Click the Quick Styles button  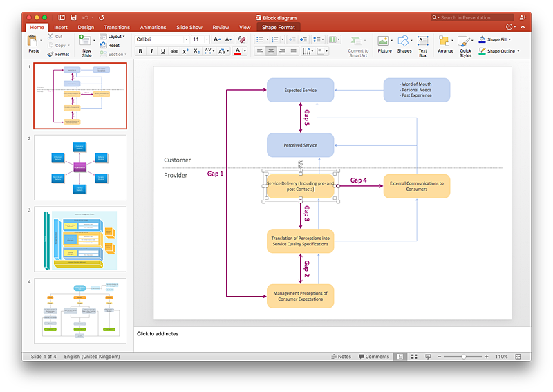click(465, 46)
